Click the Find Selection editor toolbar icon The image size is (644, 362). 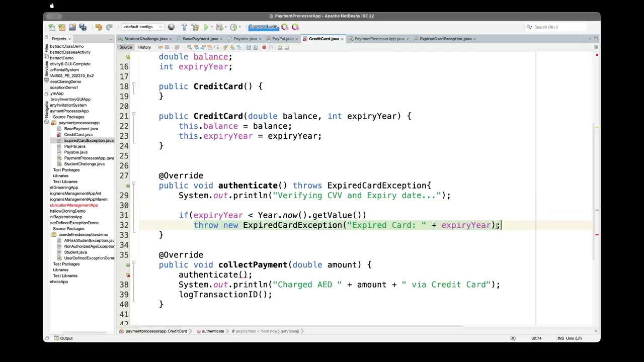click(x=189, y=47)
